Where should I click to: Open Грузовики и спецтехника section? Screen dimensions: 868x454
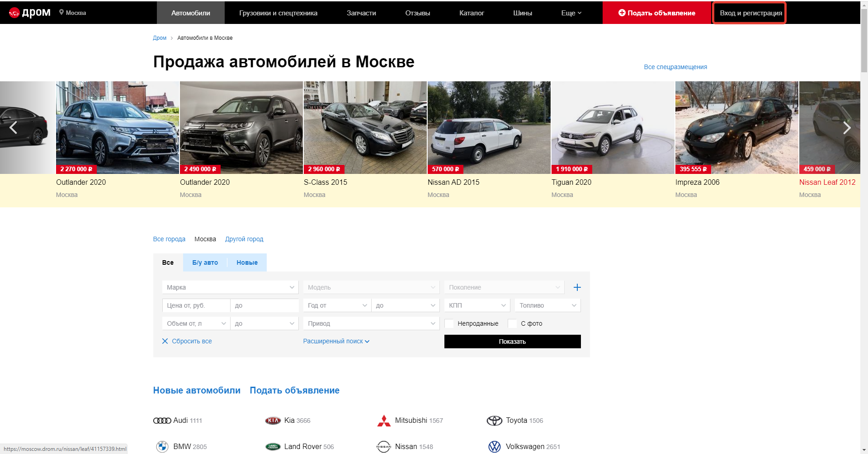point(278,13)
